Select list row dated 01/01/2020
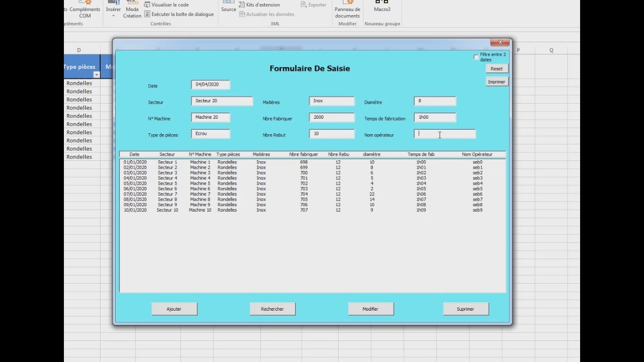This screenshot has width=644, height=362. click(312, 162)
